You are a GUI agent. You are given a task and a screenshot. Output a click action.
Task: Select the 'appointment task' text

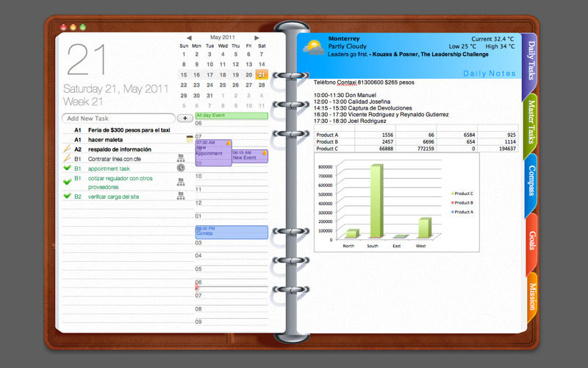point(109,169)
